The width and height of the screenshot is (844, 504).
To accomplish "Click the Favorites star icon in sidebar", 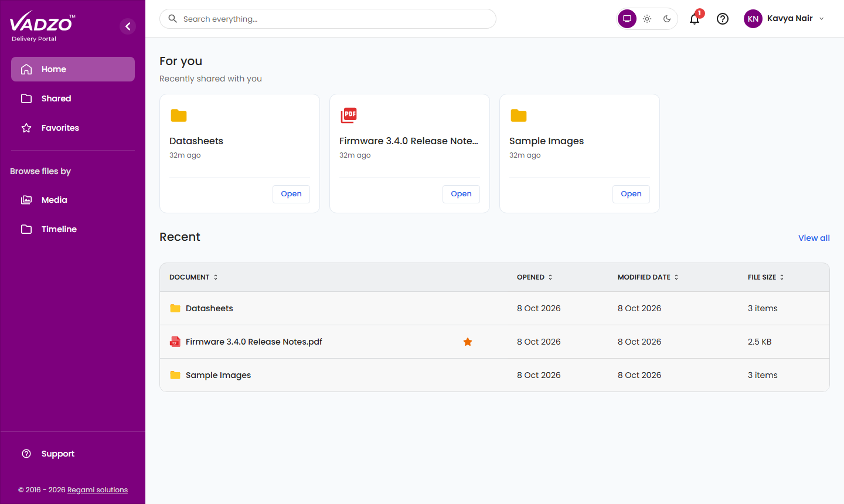I will click(26, 128).
